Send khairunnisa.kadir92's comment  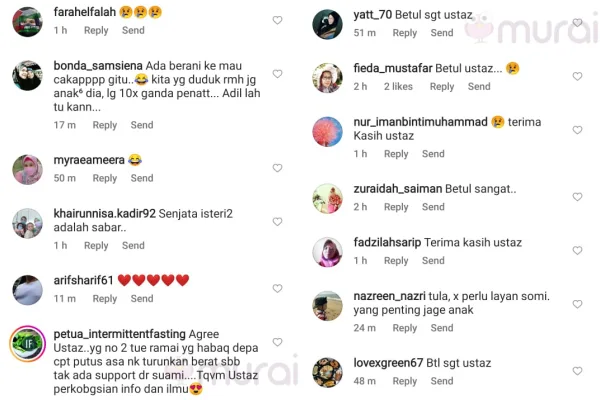click(x=133, y=245)
